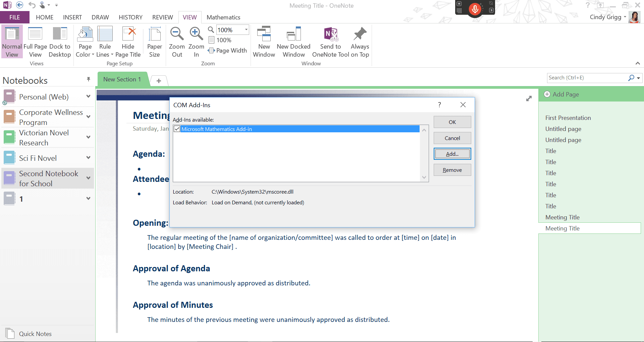This screenshot has height=342, width=644.
Task: Uncheck Microsoft Mathematics Add-in checkbox
Action: (177, 129)
